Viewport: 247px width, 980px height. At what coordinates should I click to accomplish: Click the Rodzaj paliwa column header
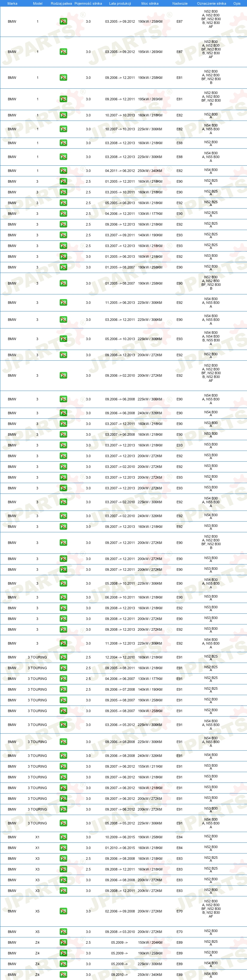(61, 3)
